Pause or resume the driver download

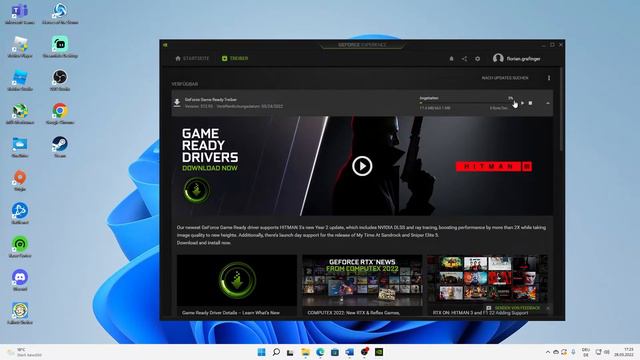pos(522,103)
